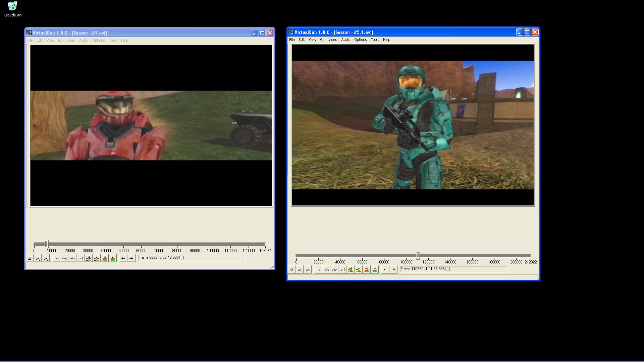Next scene scan icon in Season #5.1.avi window
644x362 pixels.
pos(375,270)
